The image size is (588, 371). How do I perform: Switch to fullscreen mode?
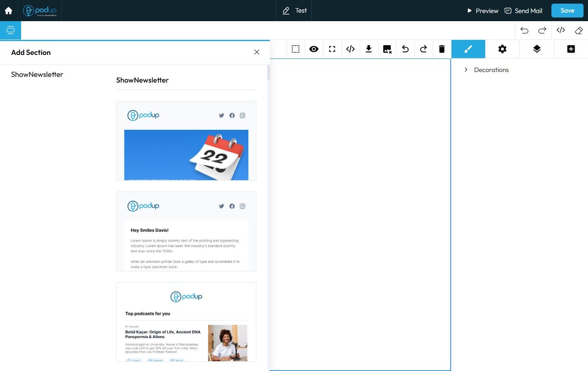coord(332,49)
